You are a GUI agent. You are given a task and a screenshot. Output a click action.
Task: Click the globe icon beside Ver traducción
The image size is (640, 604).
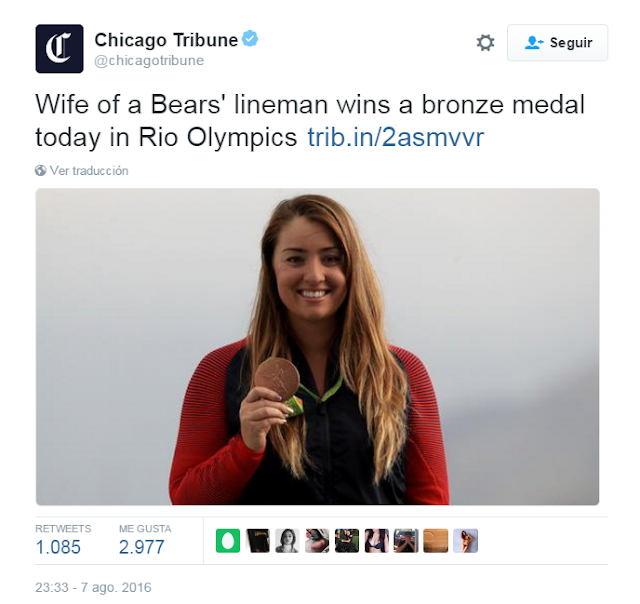(40, 171)
